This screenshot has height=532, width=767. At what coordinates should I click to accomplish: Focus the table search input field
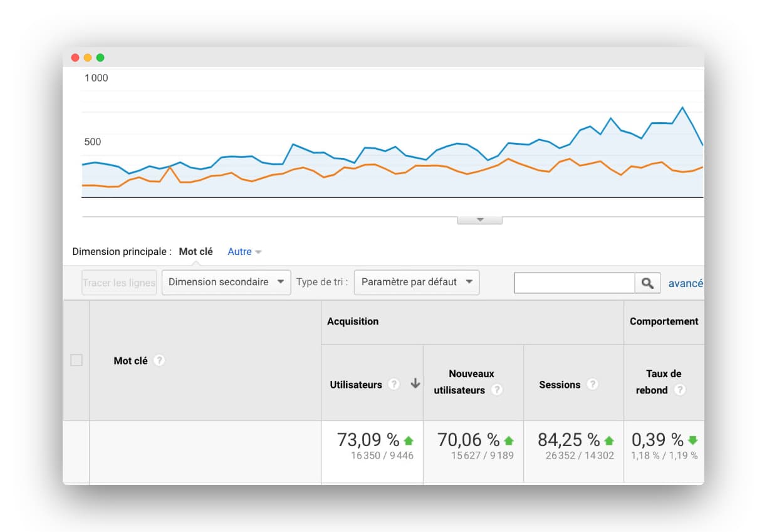[574, 283]
